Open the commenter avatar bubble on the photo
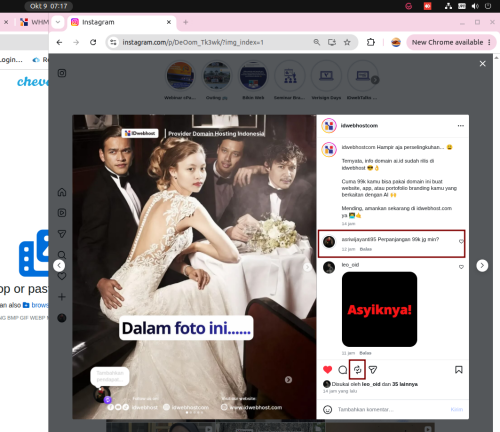The height and width of the screenshot is (432, 500). (101, 395)
